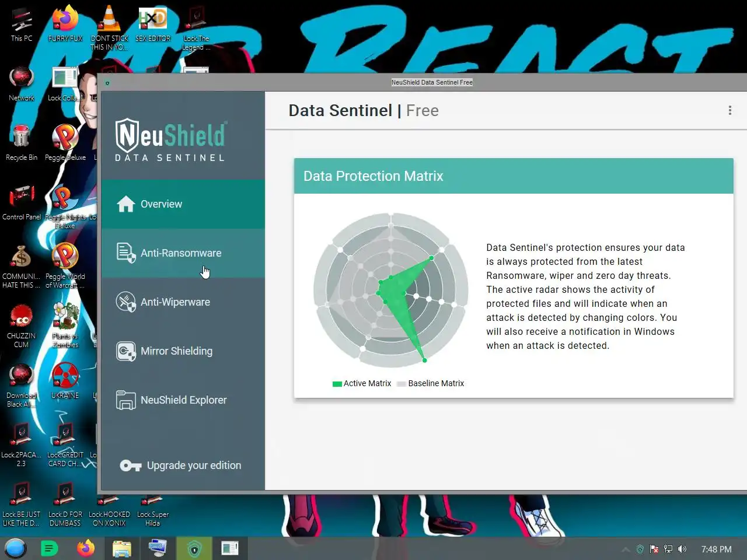This screenshot has width=747, height=560.
Task: Open the Recycle Bin desktop icon
Action: click(x=22, y=143)
